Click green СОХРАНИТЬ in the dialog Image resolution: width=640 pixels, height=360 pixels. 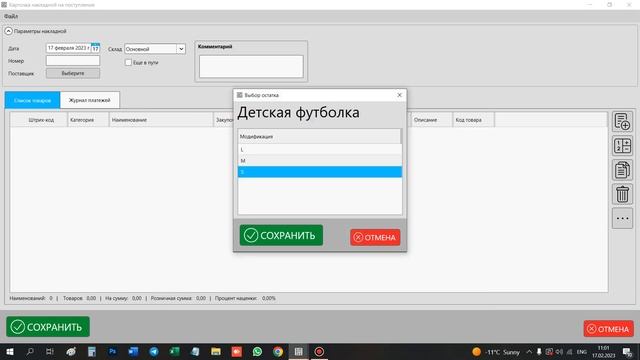click(281, 235)
